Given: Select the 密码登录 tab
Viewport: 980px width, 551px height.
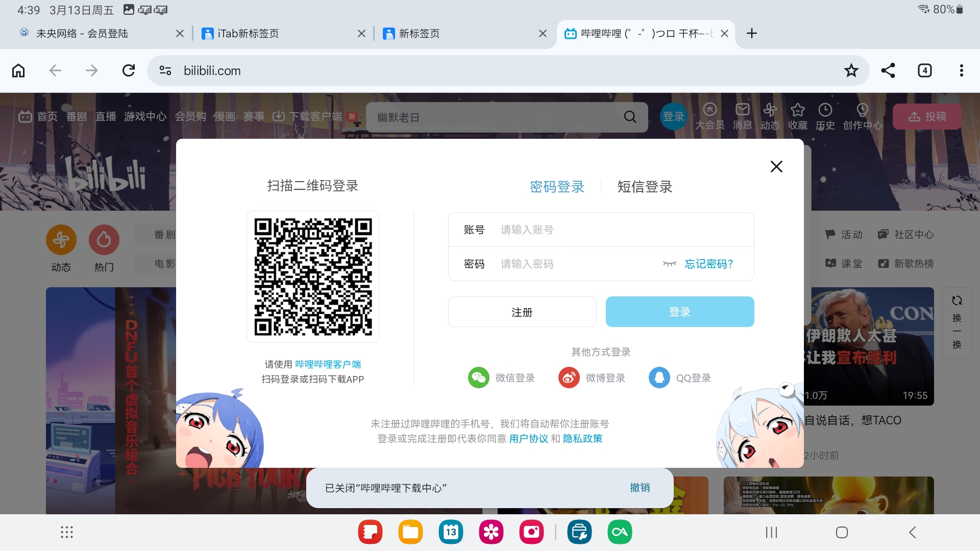Looking at the screenshot, I should click(x=557, y=187).
